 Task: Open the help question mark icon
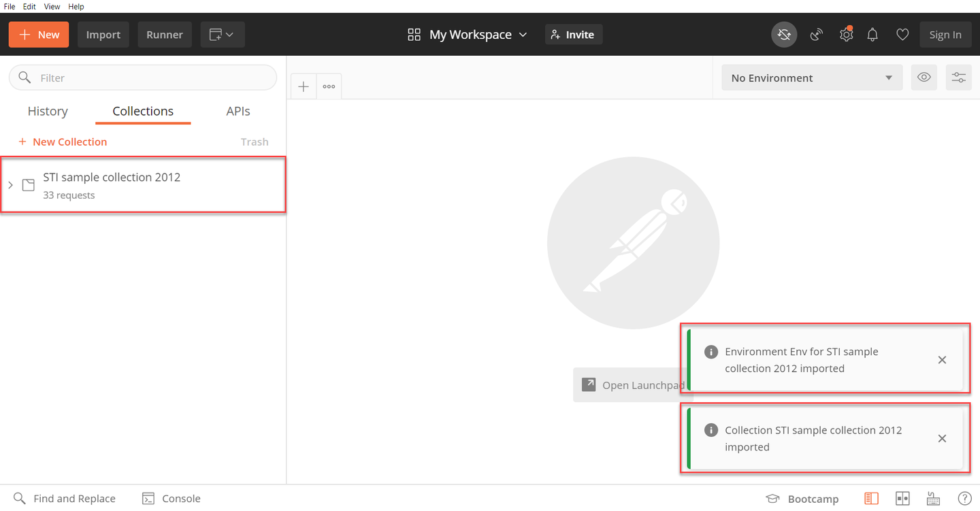(x=964, y=499)
